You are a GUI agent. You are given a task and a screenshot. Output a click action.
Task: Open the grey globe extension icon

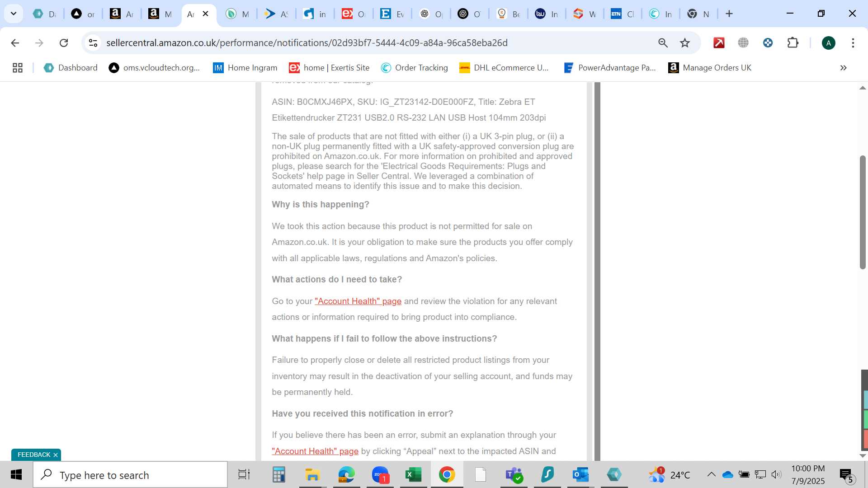[x=743, y=43]
